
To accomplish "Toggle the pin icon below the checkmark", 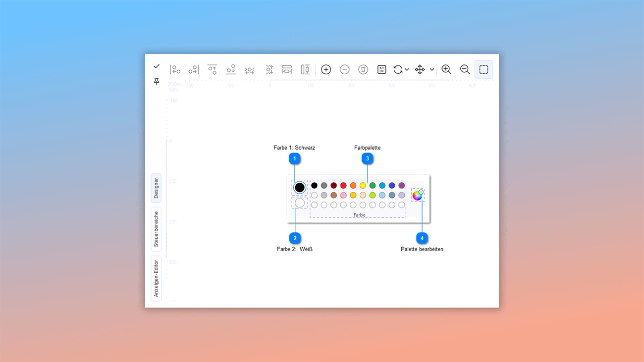I will [157, 81].
